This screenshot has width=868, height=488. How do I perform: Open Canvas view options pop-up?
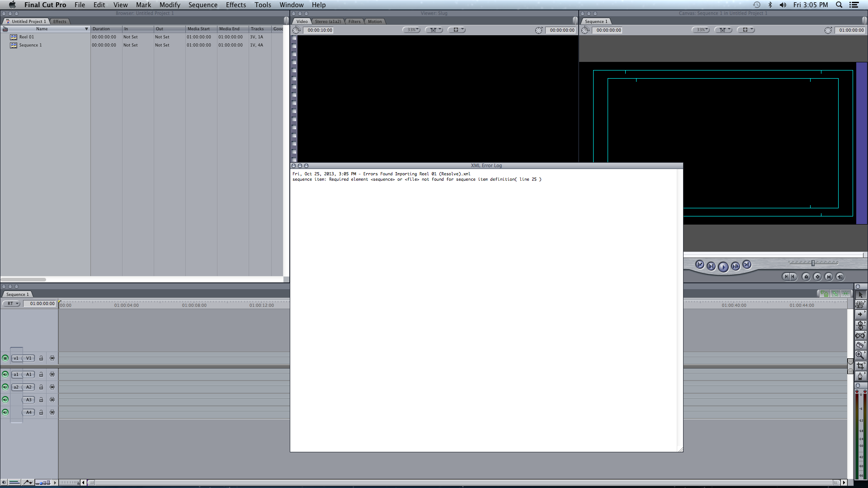[x=746, y=30]
